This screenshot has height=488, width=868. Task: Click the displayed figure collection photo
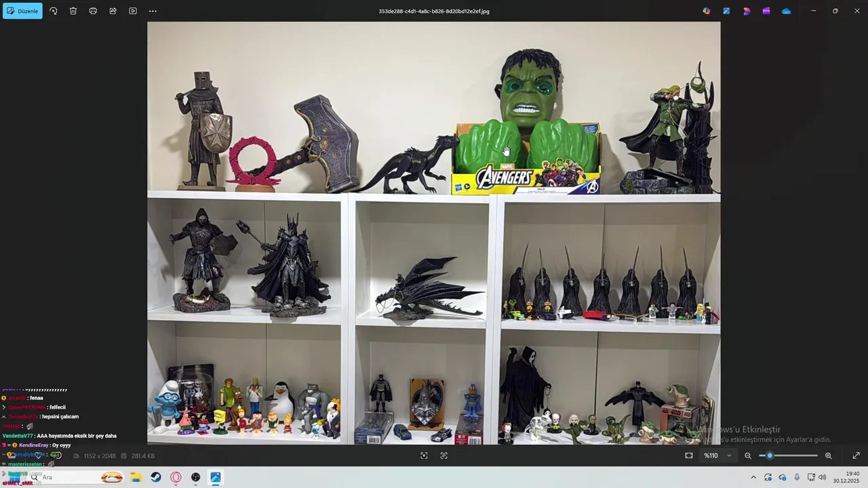pyautogui.click(x=434, y=233)
